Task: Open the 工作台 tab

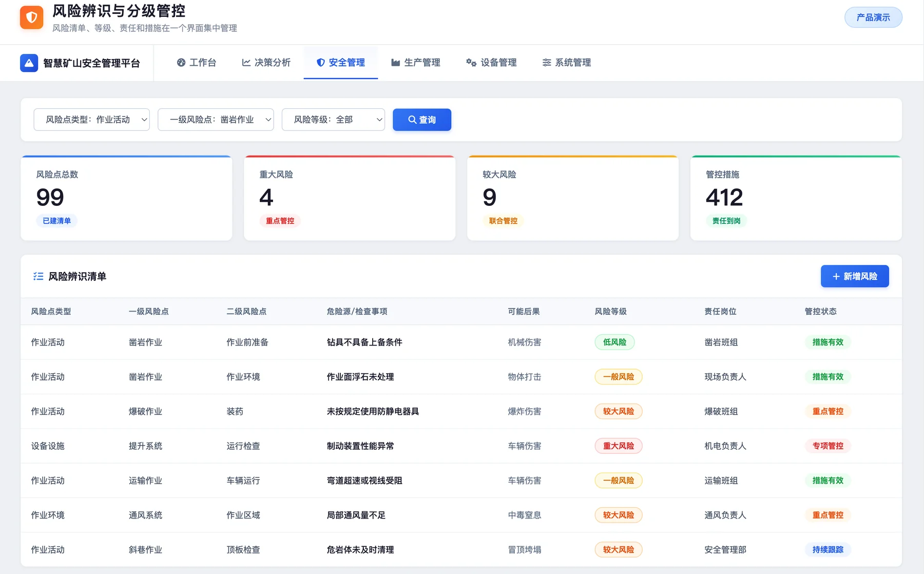Action: click(197, 63)
